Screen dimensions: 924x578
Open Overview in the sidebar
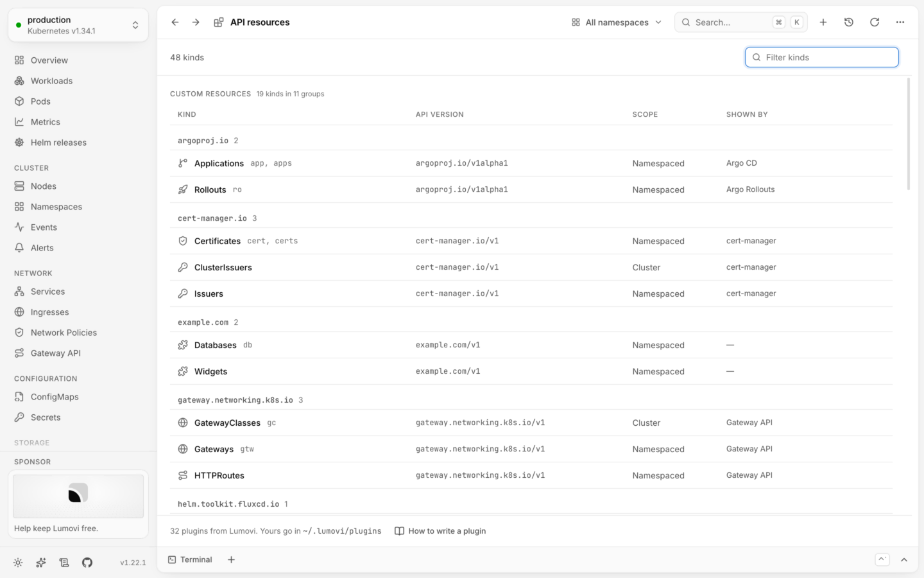(x=78, y=60)
